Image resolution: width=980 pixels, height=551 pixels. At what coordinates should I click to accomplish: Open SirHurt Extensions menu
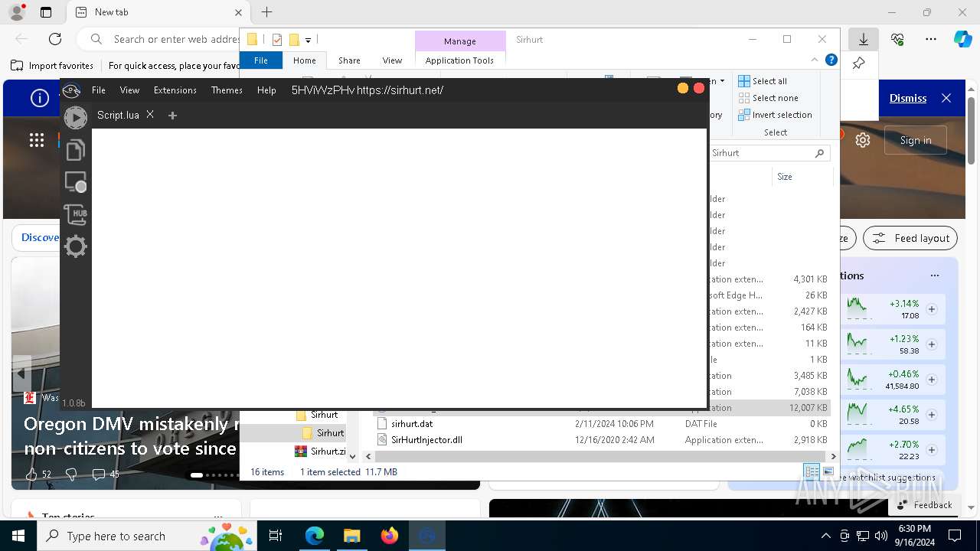175,90
